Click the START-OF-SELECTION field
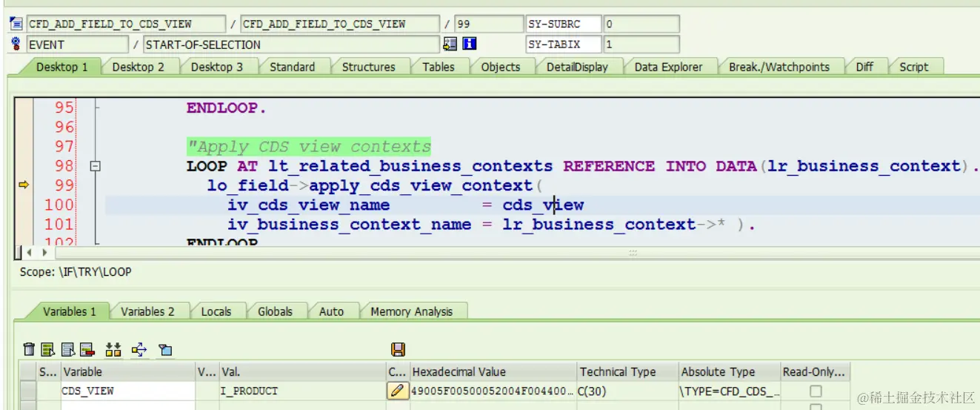This screenshot has width=980, height=410. (290, 44)
